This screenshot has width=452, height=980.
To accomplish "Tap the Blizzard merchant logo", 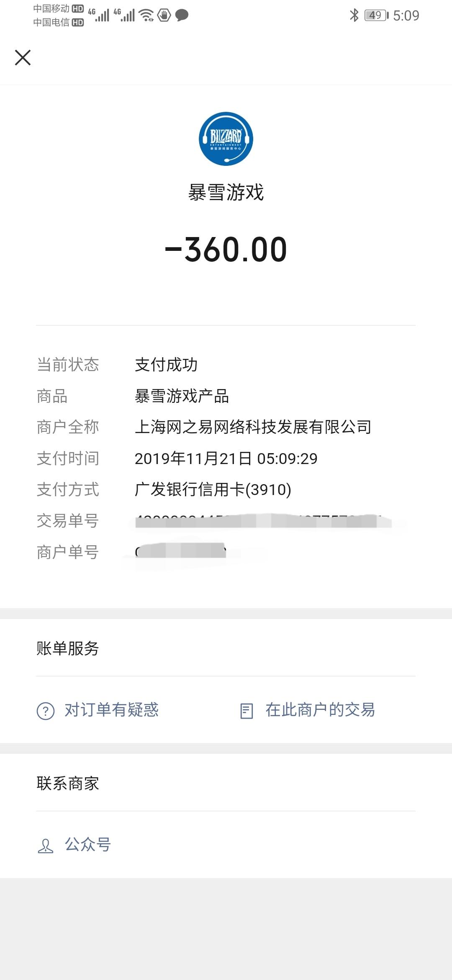I will tap(226, 139).
